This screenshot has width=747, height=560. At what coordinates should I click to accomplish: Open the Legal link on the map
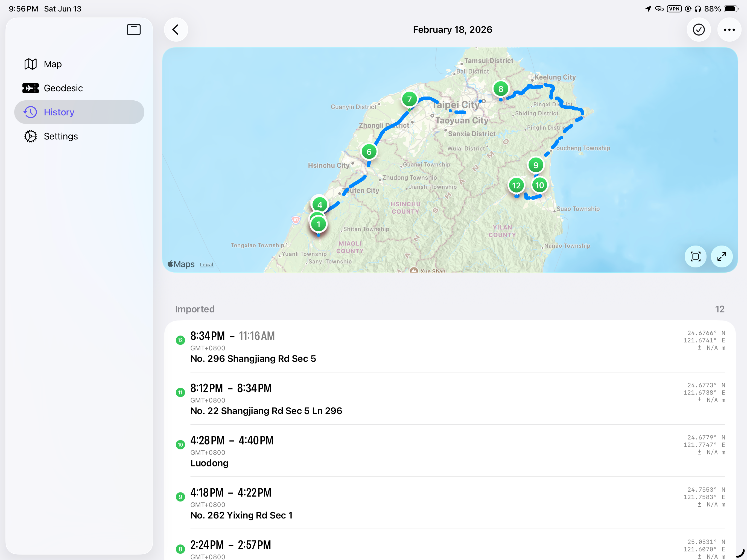point(206,265)
